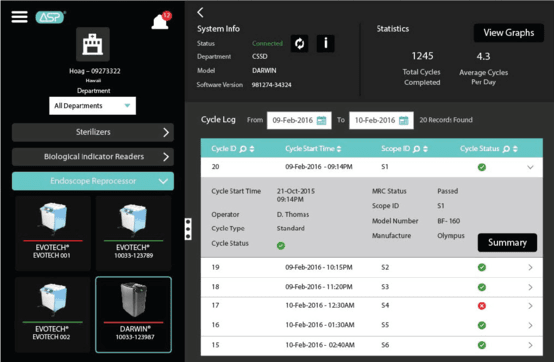
Task: Expand the Sterilizers section
Action: coord(93,132)
